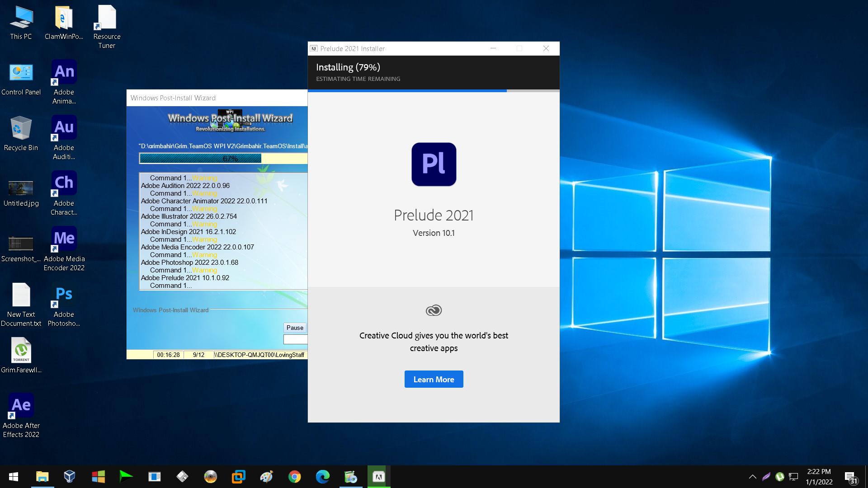Open the diamond-shaped app in taskbar
868x488 pixels.
[x=182, y=477]
